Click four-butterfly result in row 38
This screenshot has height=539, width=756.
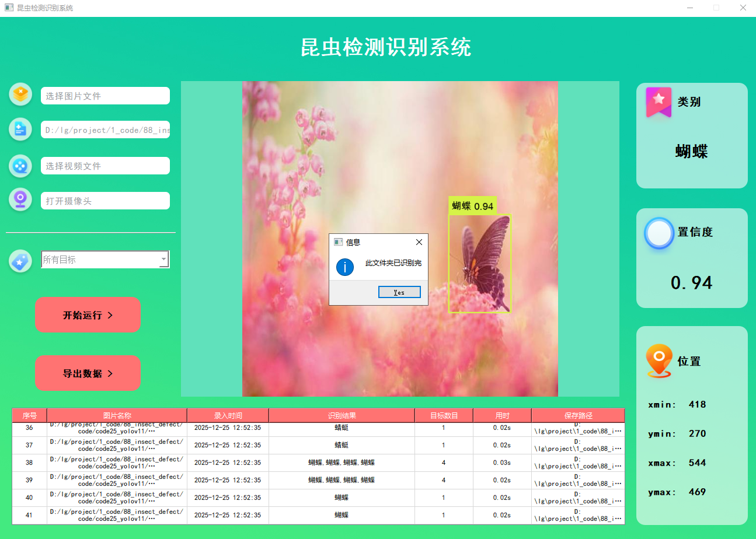coord(342,463)
